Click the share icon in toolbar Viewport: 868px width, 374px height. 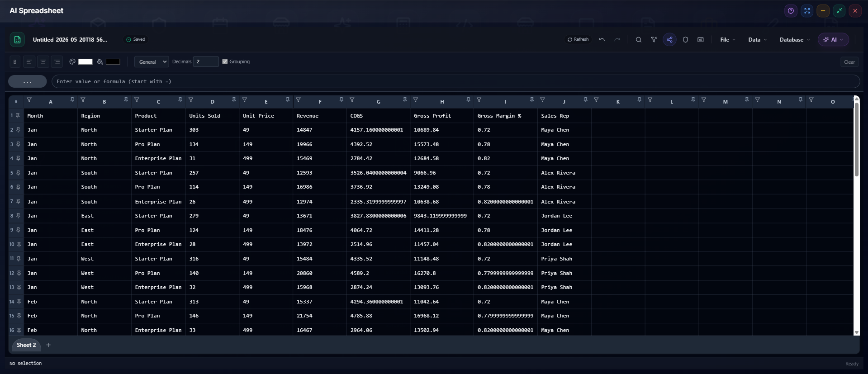pyautogui.click(x=669, y=40)
